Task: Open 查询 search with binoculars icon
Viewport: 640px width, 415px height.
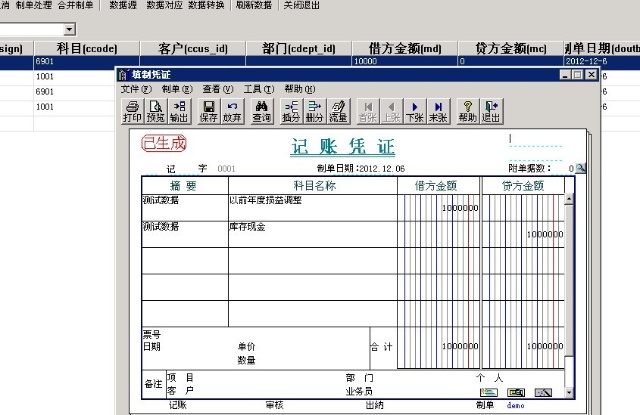Action: [262, 111]
